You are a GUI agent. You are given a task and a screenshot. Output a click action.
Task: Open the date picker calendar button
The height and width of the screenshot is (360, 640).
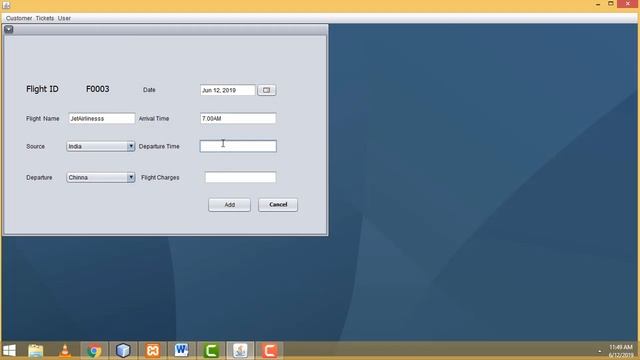point(267,90)
